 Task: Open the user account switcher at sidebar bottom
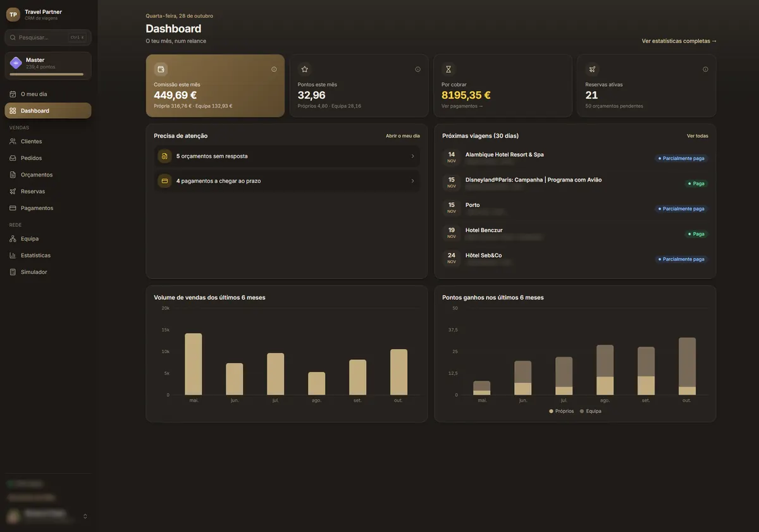(48, 516)
